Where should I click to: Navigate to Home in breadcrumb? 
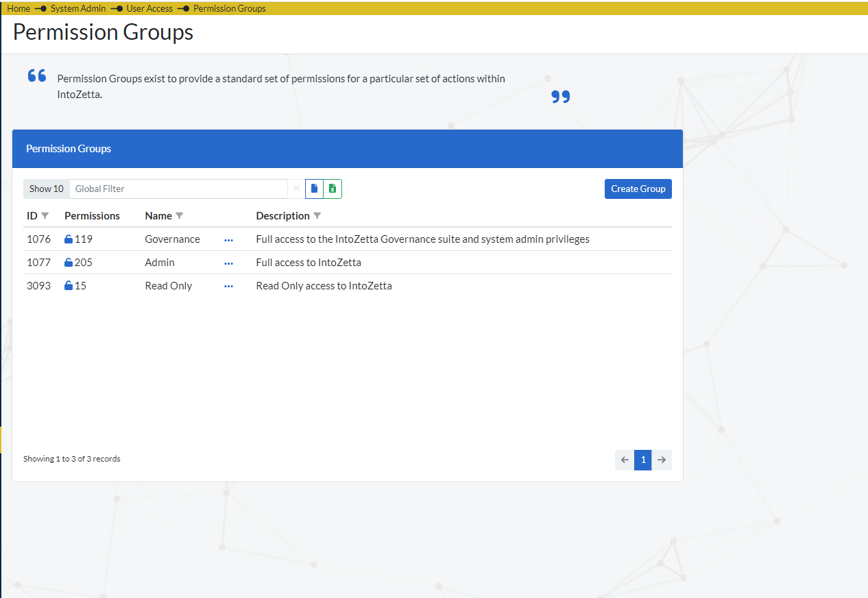coord(19,8)
